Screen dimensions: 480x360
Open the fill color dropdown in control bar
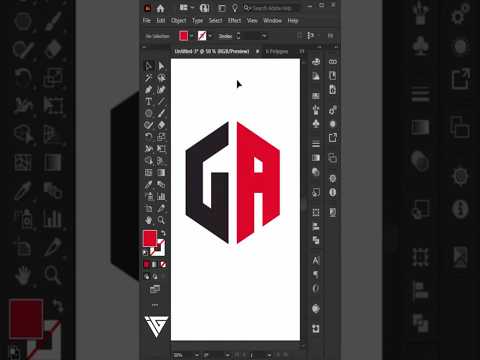click(x=192, y=36)
